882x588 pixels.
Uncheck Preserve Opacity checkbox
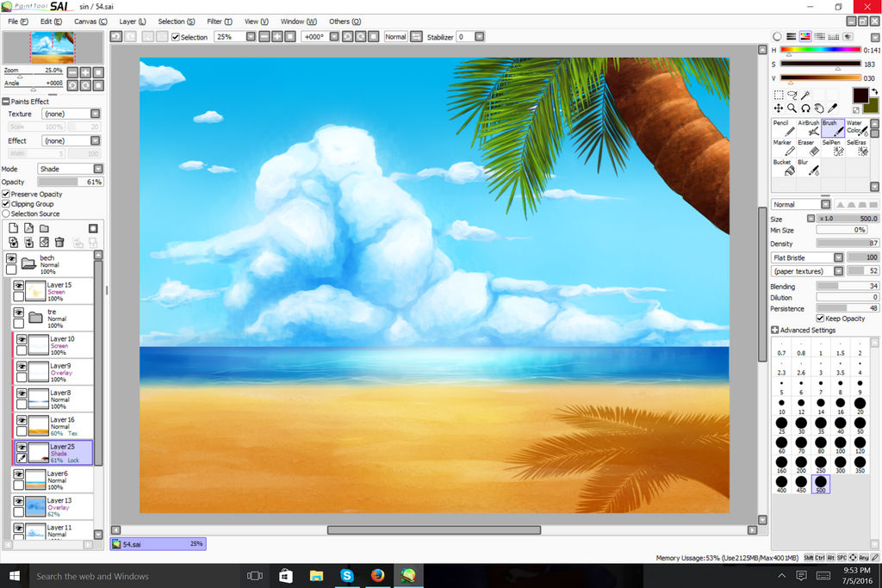tap(6, 195)
